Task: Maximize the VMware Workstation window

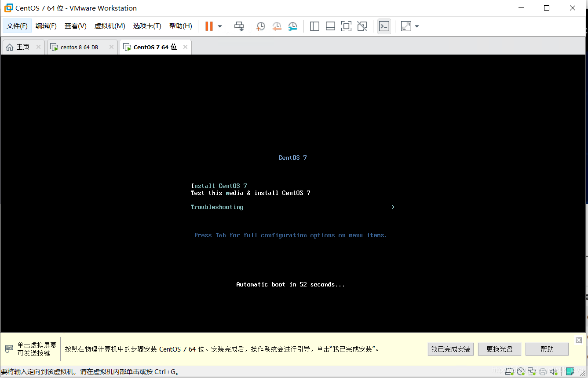Action: click(x=547, y=8)
